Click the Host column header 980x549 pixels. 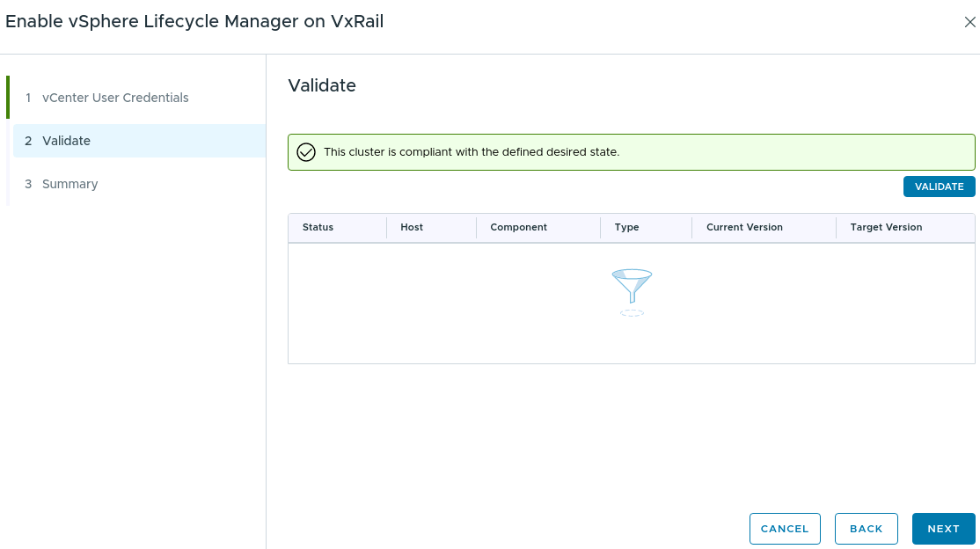[x=412, y=227]
